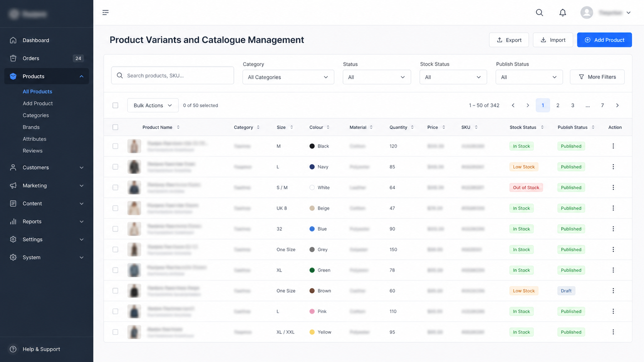Go to page 7
Viewport: 644px width, 362px height.
coord(602,105)
